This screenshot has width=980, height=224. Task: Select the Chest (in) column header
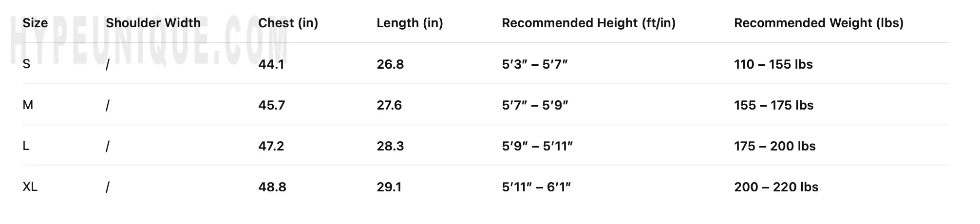point(288,23)
